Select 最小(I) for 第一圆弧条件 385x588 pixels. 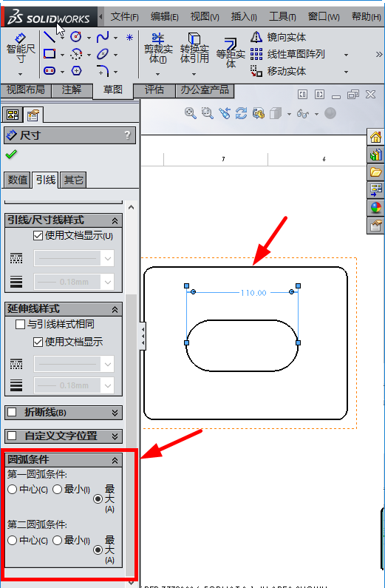(57, 490)
